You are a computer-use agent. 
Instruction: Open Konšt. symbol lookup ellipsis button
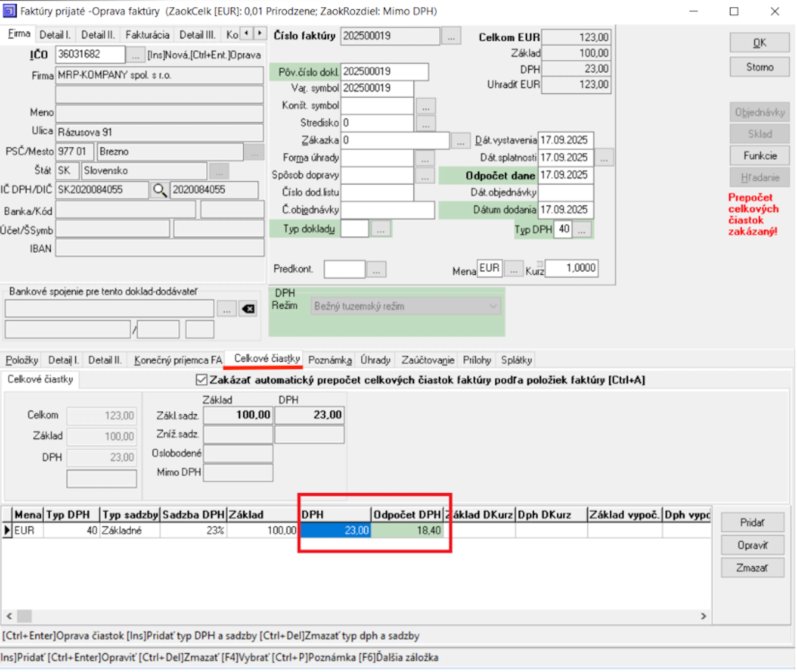click(426, 106)
